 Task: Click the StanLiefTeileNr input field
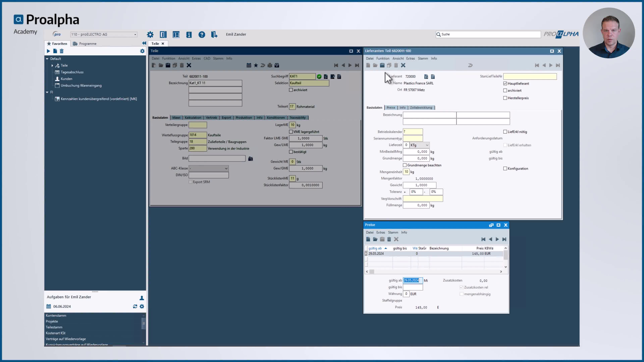tap(530, 76)
